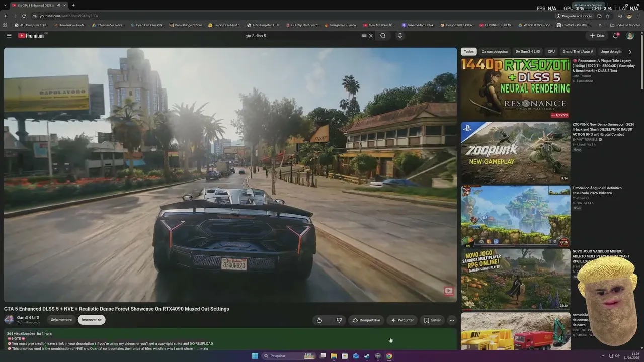This screenshot has height=362, width=644.
Task: Mute the GTA 5 browser tab audio
Action: click(58, 5)
